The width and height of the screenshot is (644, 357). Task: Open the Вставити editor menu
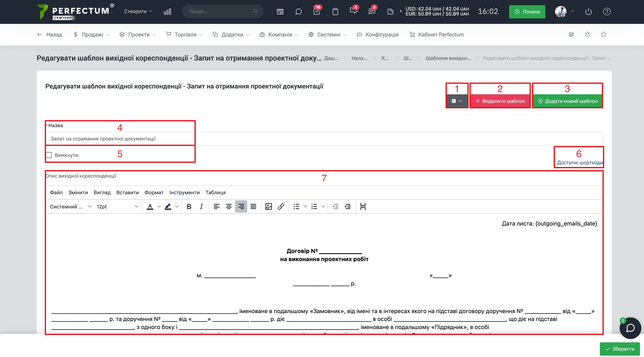point(127,192)
